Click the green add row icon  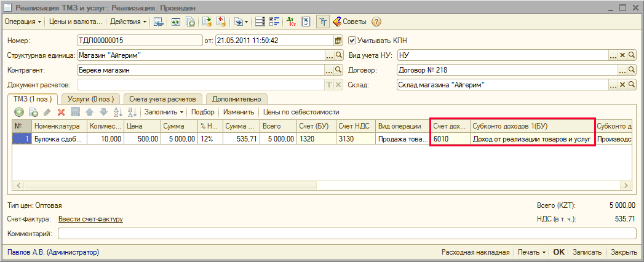click(x=18, y=112)
